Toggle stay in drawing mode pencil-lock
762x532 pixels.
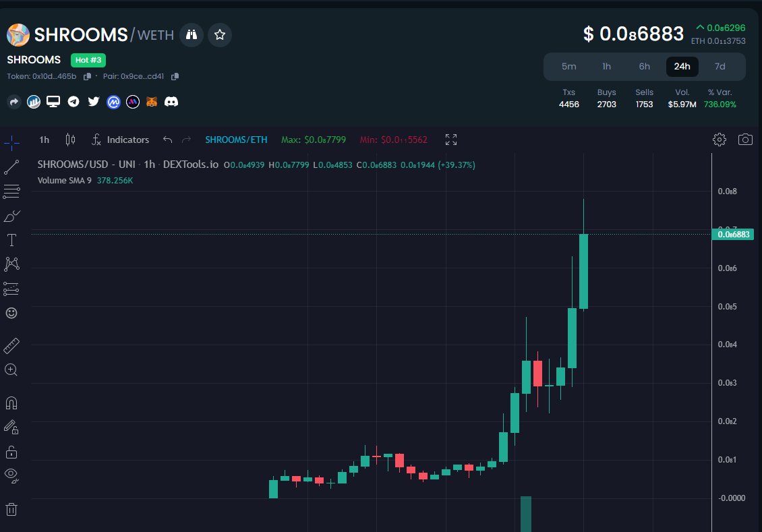[11, 427]
